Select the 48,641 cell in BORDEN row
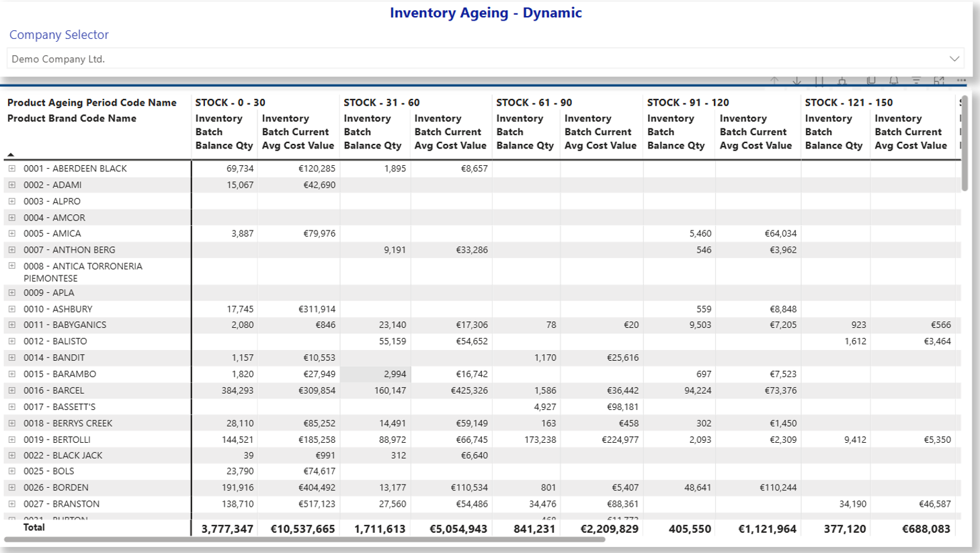 click(698, 487)
